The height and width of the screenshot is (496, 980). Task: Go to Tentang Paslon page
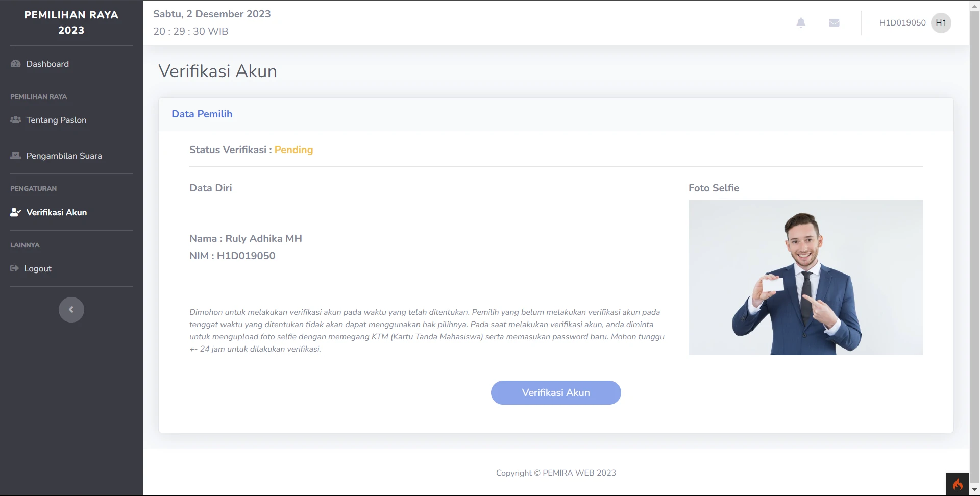click(56, 120)
